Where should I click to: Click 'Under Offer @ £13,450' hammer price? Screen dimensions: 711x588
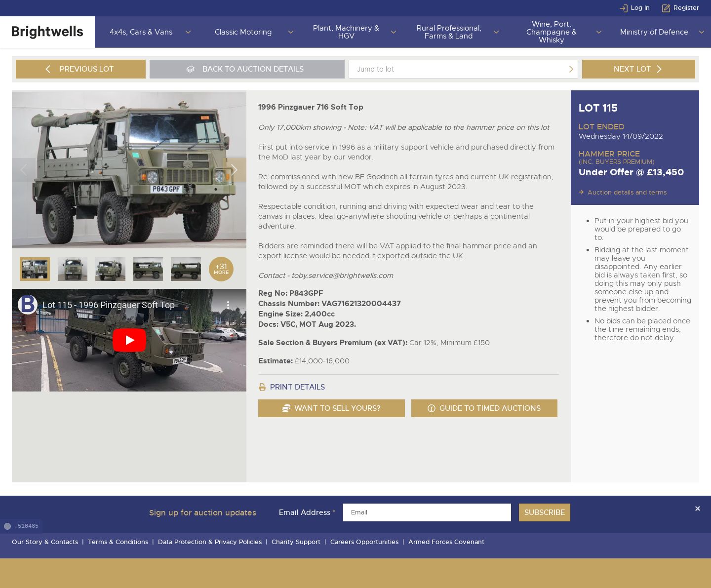(632, 172)
